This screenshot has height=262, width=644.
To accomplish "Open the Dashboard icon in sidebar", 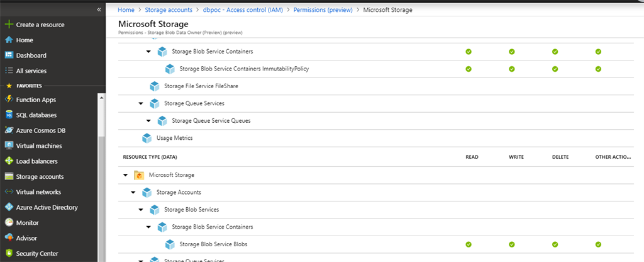I will coord(9,55).
